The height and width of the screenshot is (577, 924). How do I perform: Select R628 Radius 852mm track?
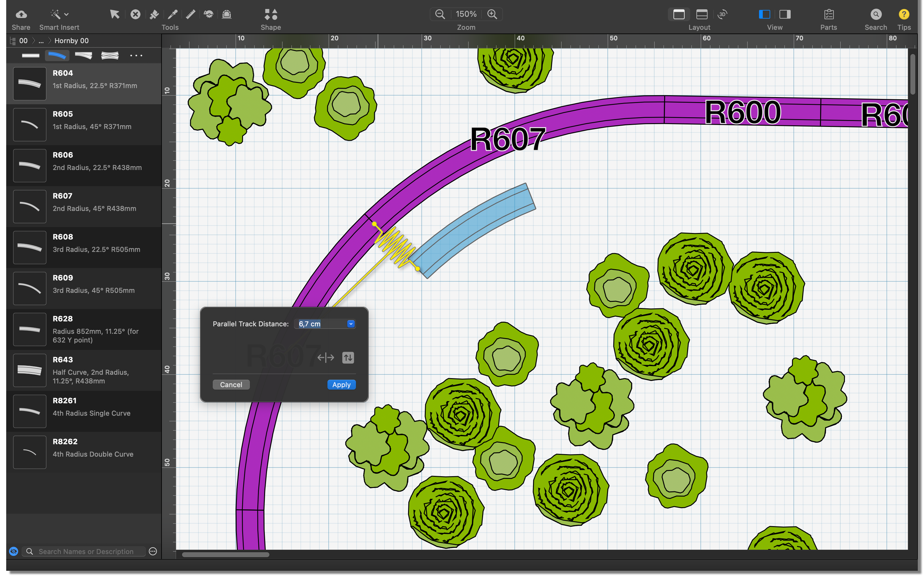[x=84, y=329]
